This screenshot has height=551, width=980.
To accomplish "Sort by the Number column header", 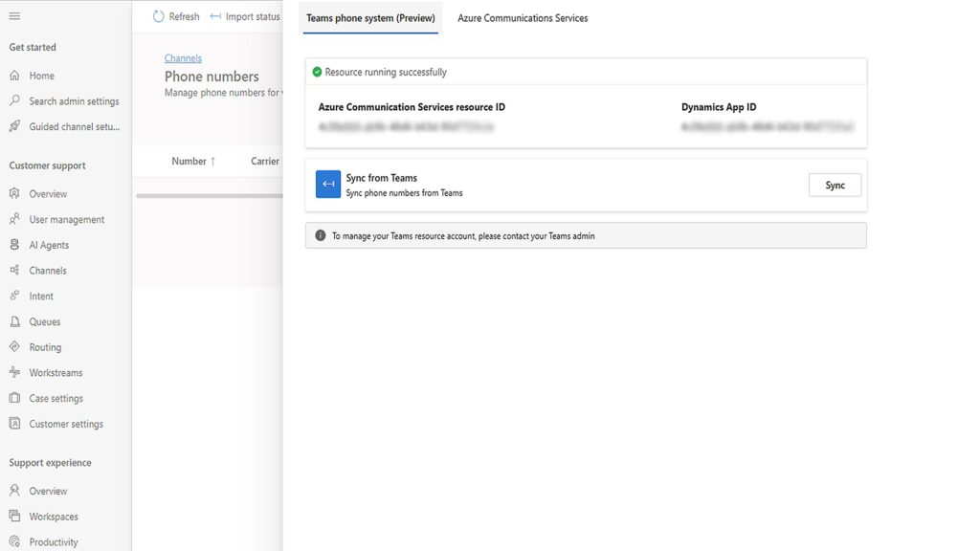I will point(193,162).
